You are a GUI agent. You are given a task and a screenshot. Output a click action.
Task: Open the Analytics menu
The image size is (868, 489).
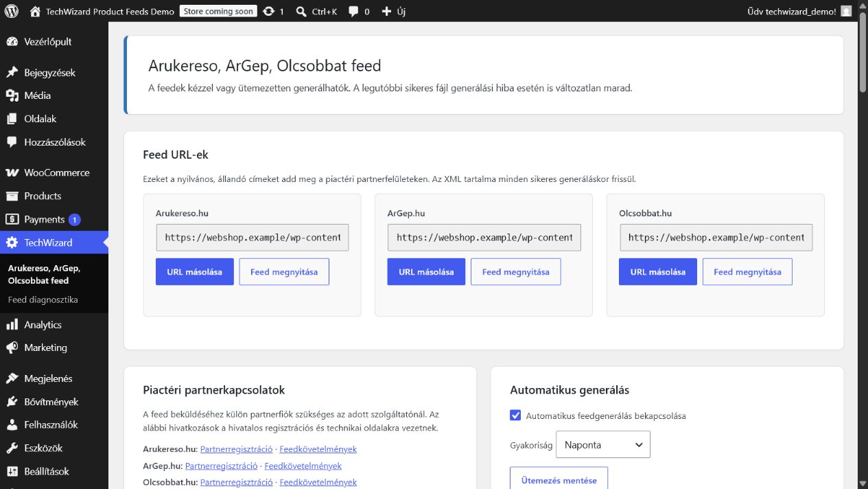54,325
